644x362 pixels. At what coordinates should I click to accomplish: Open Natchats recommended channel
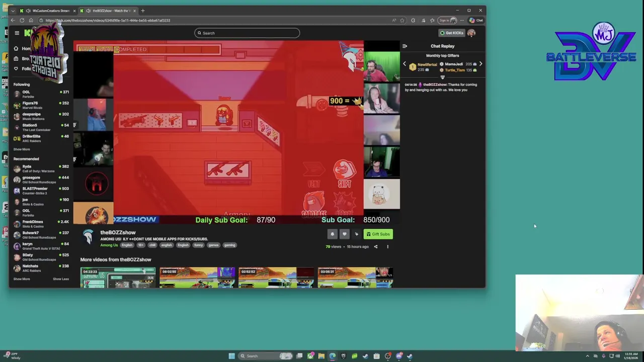(41, 268)
